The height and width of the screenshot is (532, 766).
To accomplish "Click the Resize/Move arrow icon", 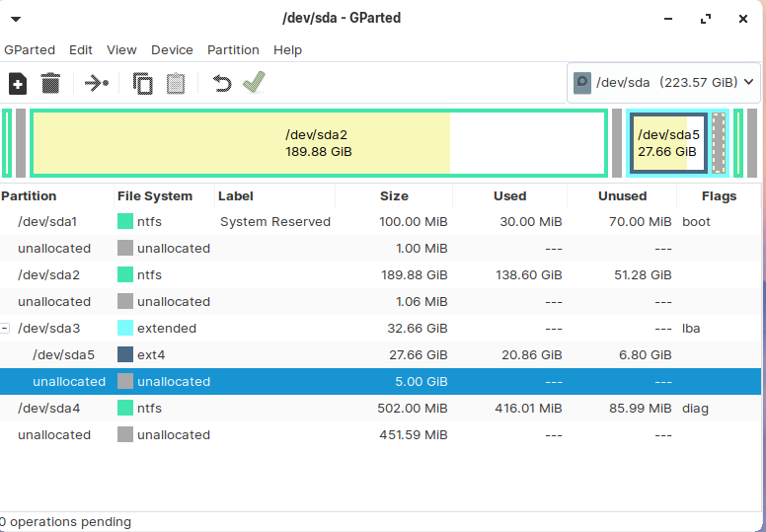I will (x=96, y=83).
